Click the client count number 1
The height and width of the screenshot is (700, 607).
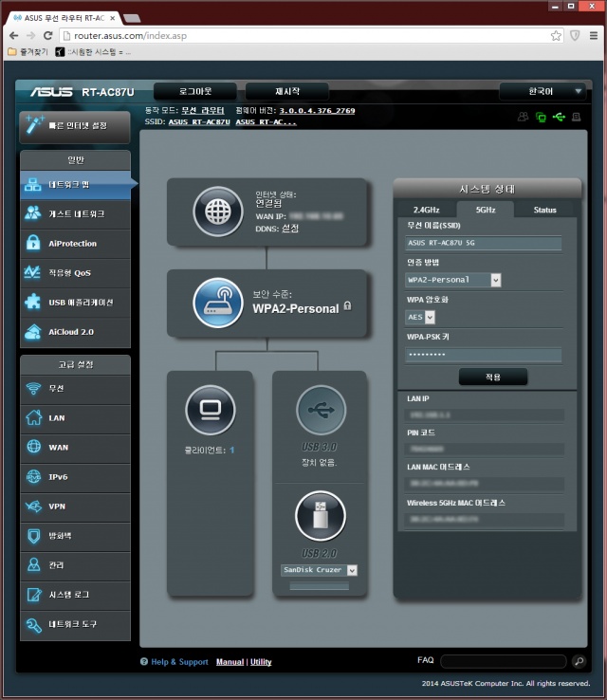click(231, 450)
